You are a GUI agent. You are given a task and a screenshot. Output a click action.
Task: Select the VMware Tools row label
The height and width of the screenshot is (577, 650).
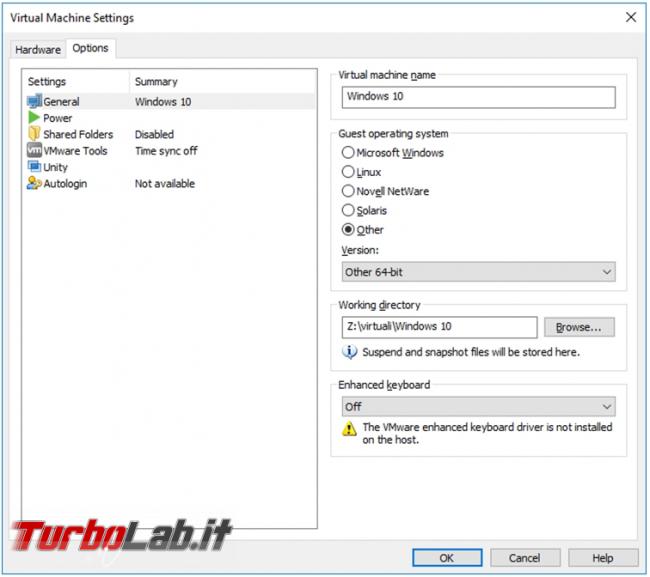[x=75, y=151]
